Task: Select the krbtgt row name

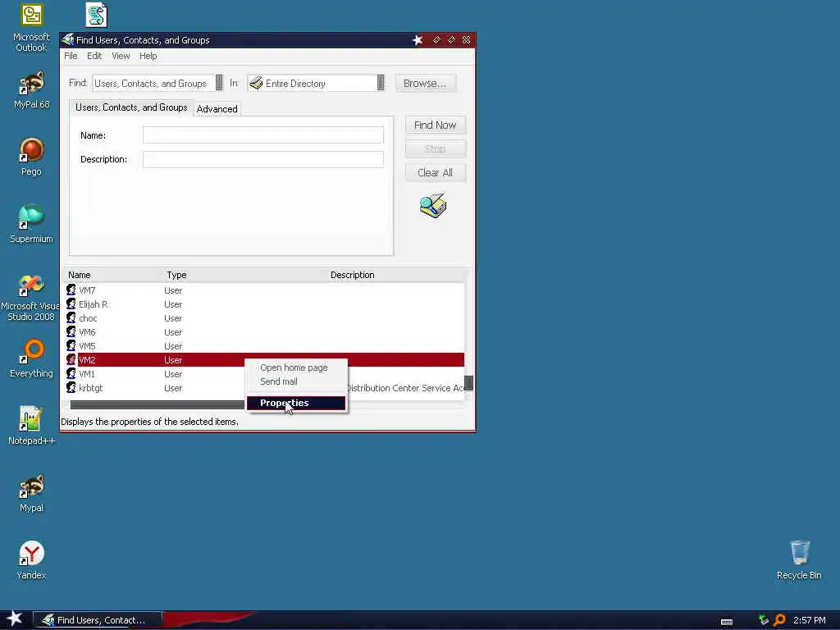Action: click(x=91, y=388)
